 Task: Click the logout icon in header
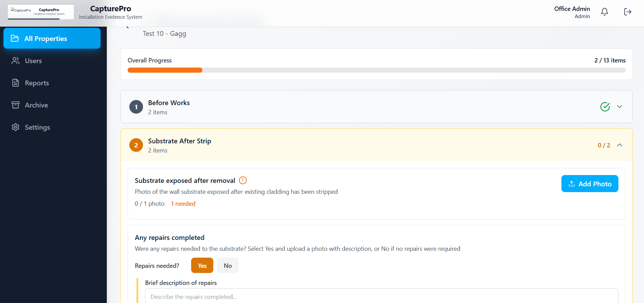pyautogui.click(x=627, y=12)
